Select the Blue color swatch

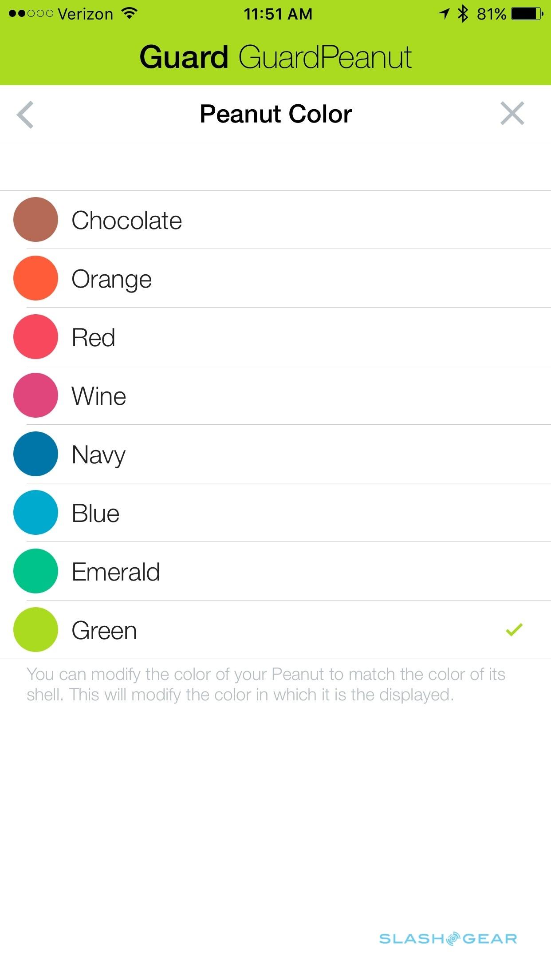pyautogui.click(x=35, y=513)
